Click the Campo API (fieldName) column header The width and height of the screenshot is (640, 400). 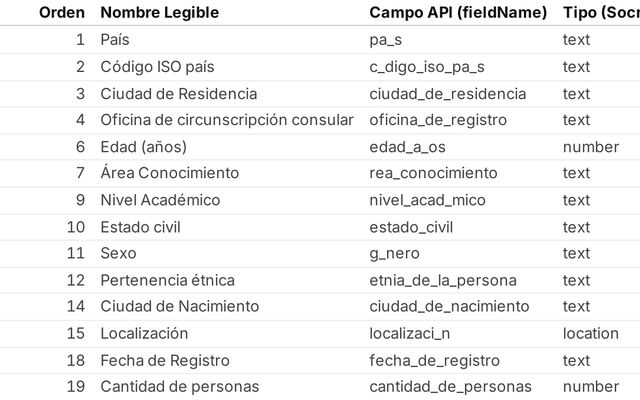pyautogui.click(x=458, y=13)
